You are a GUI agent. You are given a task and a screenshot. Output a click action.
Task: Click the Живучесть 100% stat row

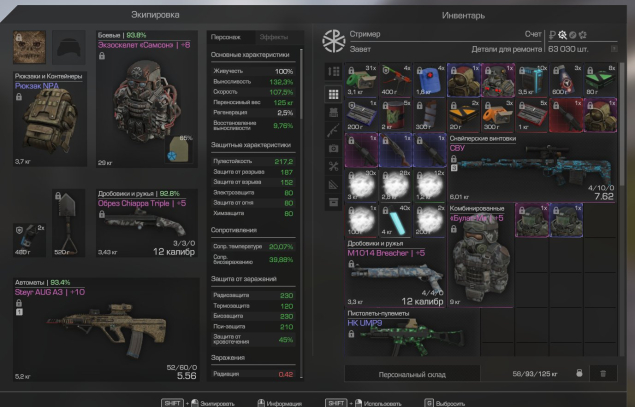[253, 71]
